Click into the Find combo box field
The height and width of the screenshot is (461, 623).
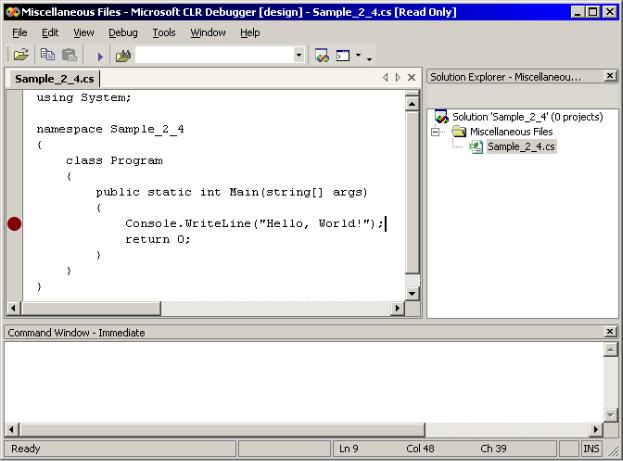(215, 55)
